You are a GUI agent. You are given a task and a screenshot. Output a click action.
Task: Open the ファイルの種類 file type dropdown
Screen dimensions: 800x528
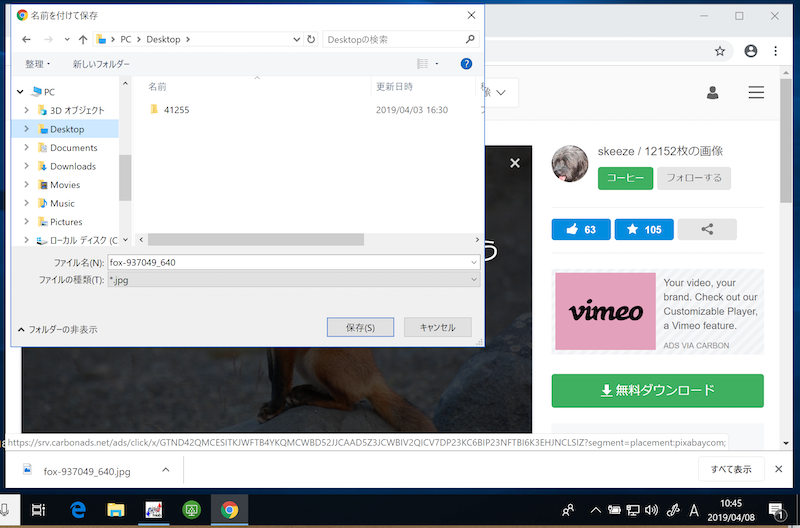tap(294, 280)
